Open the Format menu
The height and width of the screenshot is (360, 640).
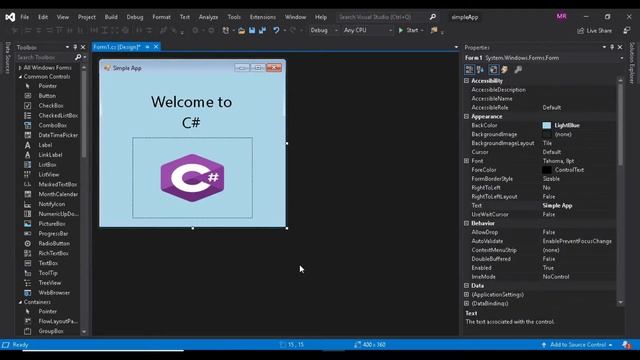(161, 17)
